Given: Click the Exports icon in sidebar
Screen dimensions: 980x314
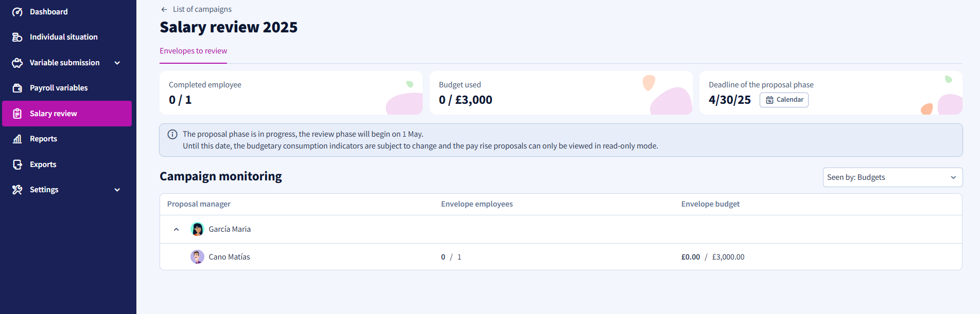Looking at the screenshot, I should tap(17, 164).
